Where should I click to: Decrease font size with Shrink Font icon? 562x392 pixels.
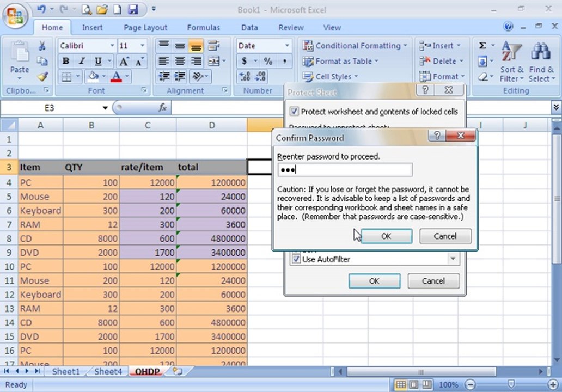pos(139,62)
